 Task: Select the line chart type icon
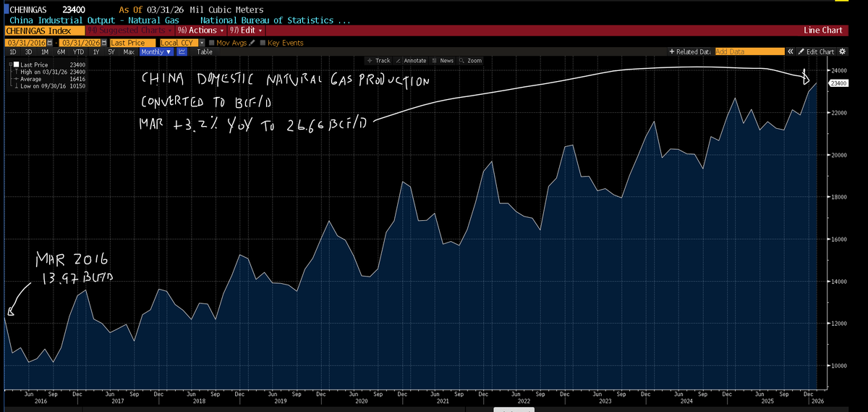pos(182,52)
